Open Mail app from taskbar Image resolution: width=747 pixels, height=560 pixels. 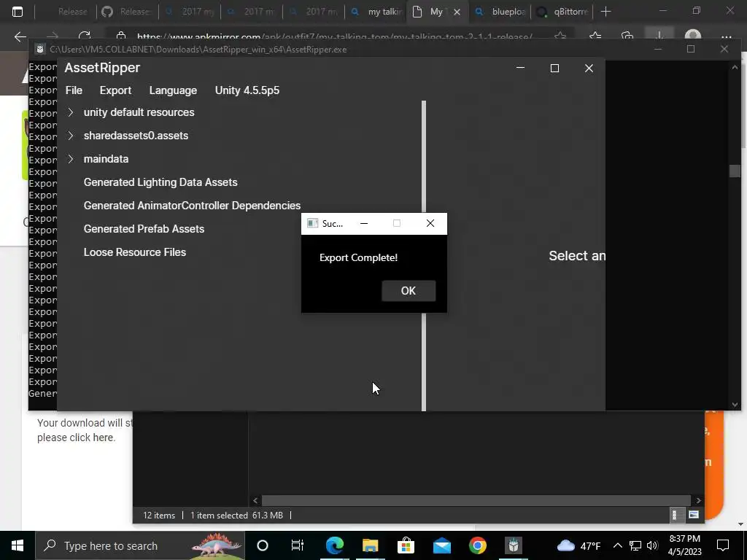441,545
